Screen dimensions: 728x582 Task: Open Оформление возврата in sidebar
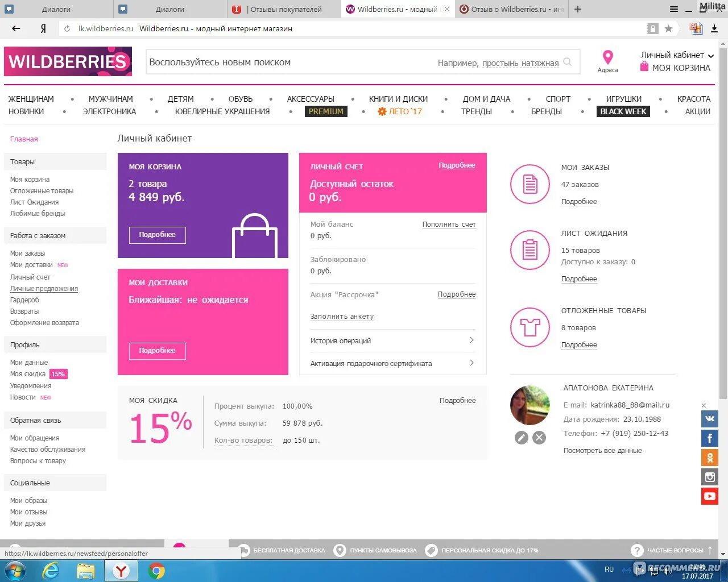[44, 323]
